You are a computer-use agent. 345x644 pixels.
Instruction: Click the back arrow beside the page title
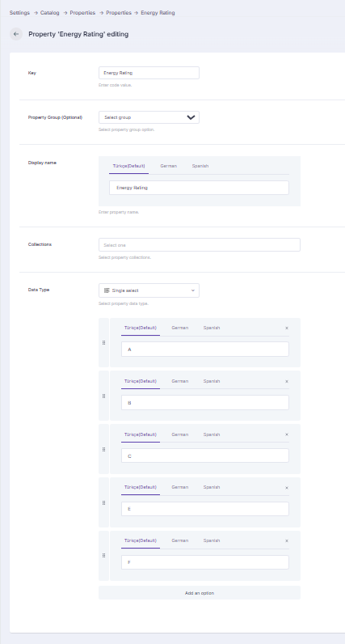point(16,34)
